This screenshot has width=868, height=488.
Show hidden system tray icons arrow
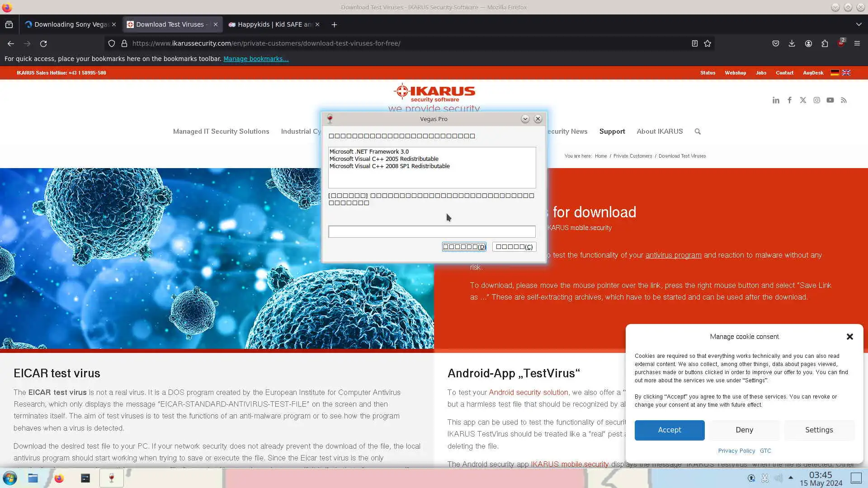click(791, 478)
